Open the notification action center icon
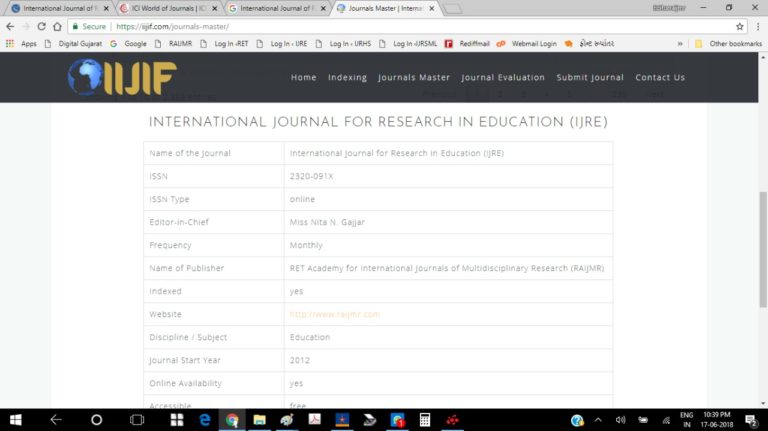The image size is (768, 431). [x=751, y=420]
